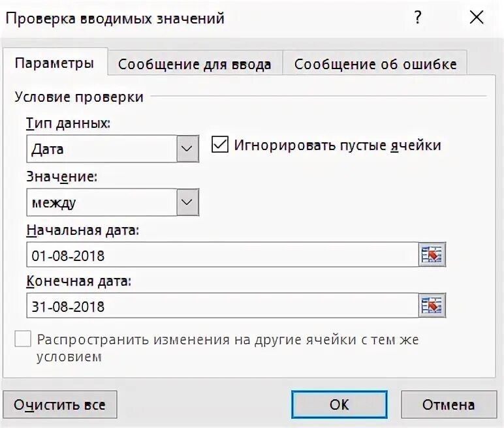Click the 'Начальная дата' input field
Screen dimensions: 504x428
pos(222,254)
